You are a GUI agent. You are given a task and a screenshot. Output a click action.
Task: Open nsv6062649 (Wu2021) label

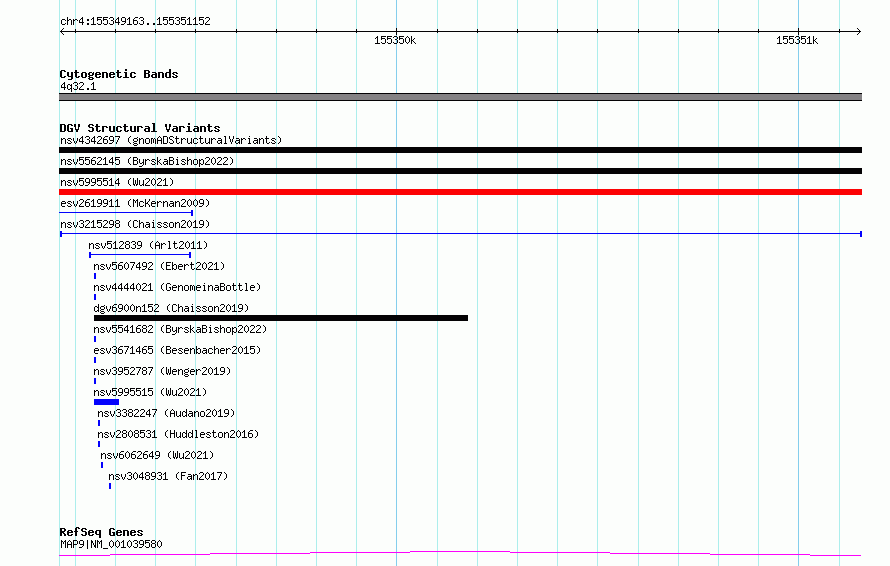[x=157, y=455]
